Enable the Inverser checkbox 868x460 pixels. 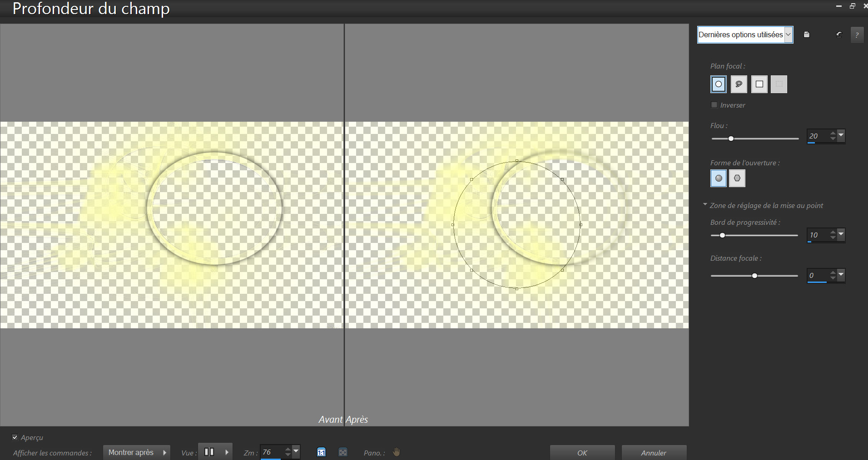coord(714,105)
